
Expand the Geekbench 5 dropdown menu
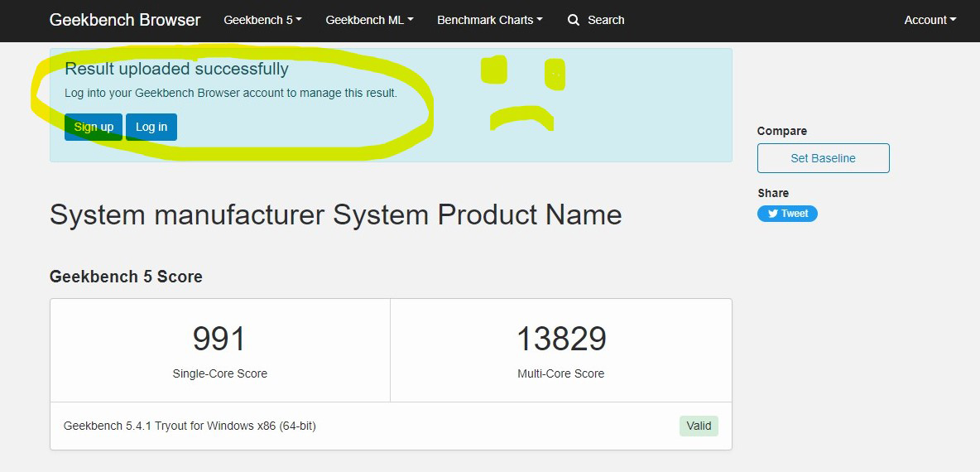[x=262, y=20]
